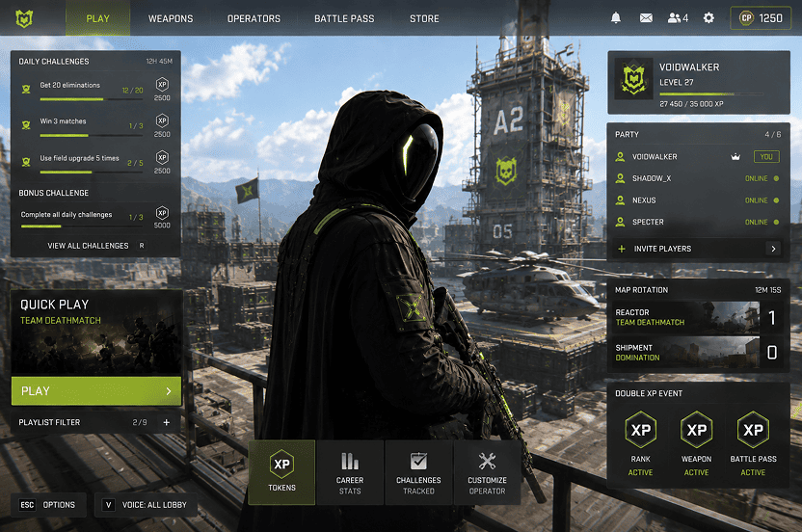Open the mail envelope icon

click(x=646, y=18)
